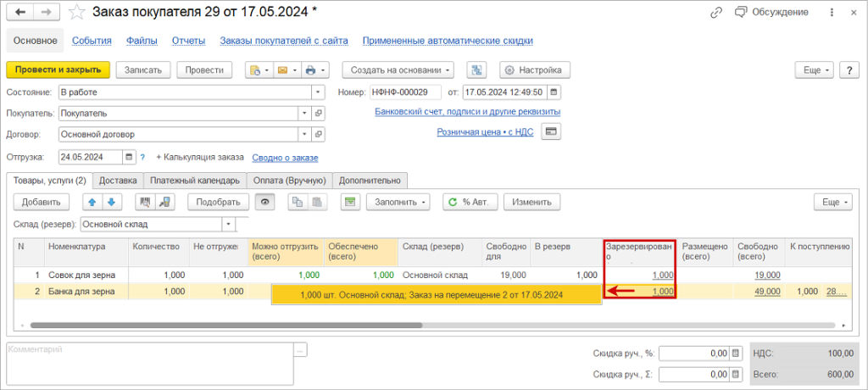
Task: Click the copy link icon in the header
Action: 717,13
